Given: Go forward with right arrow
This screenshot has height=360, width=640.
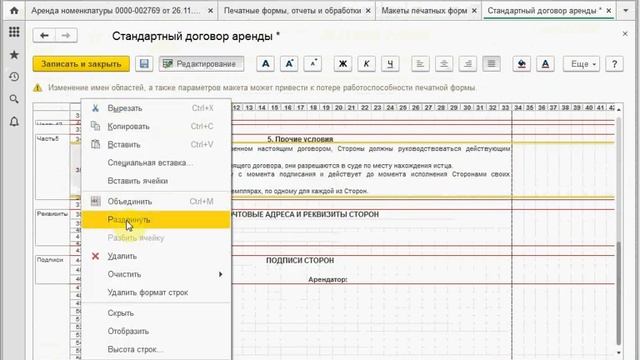Looking at the screenshot, I should pyautogui.click(x=66, y=36).
